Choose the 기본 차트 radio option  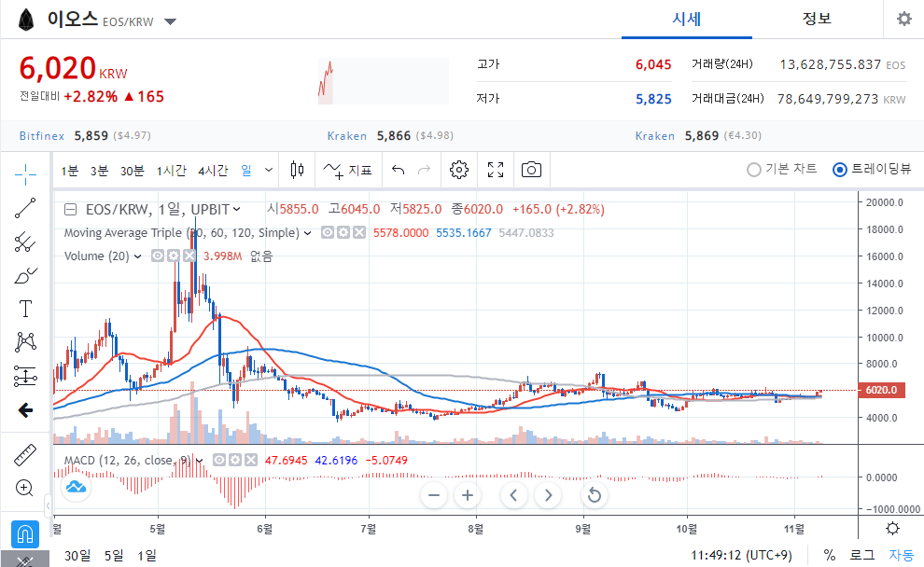pyautogui.click(x=782, y=170)
